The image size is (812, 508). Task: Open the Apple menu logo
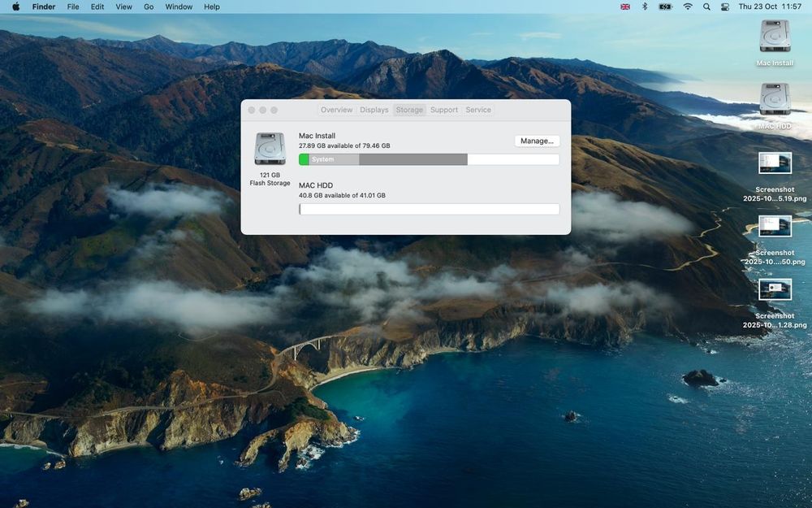(x=15, y=7)
